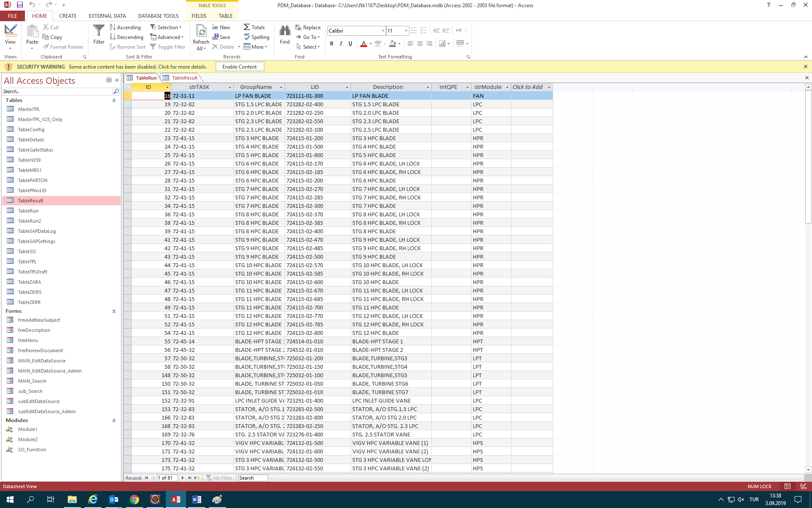The image size is (812, 508).
Task: Click the Spelling check icon
Action: 247,37
